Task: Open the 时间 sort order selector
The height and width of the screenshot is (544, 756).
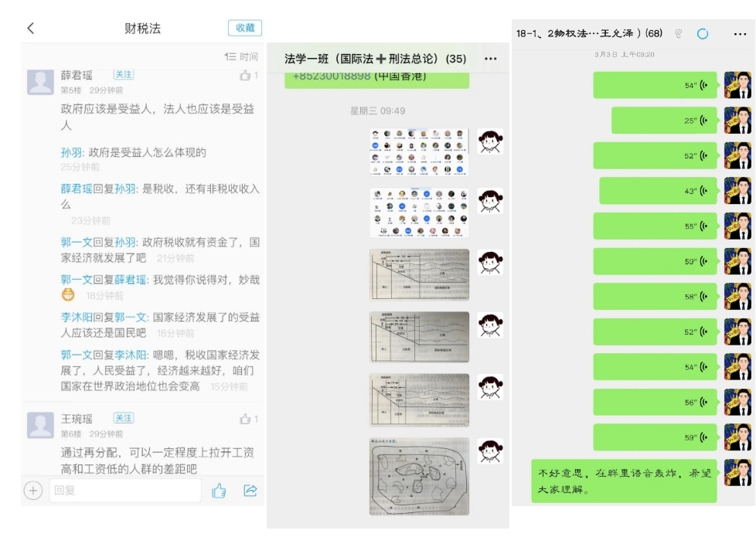Action: point(240,56)
